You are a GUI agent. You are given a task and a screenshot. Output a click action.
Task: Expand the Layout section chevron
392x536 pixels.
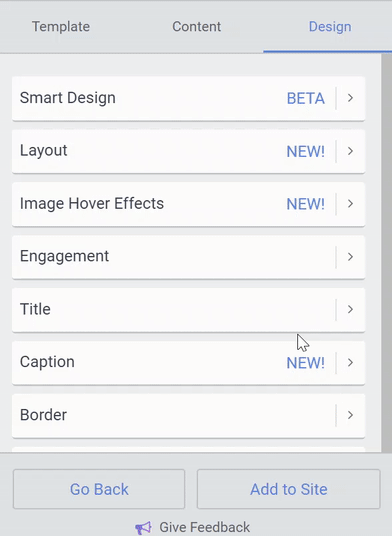[350, 151]
